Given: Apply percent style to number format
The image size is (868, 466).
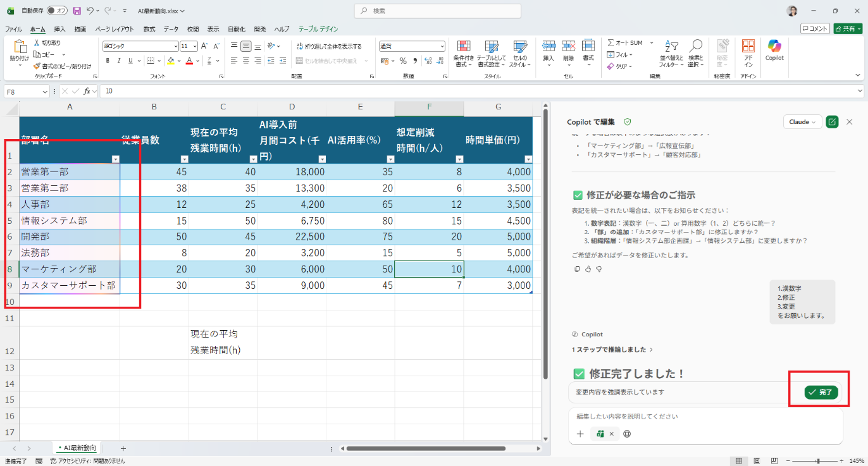Looking at the screenshot, I should 403,61.
